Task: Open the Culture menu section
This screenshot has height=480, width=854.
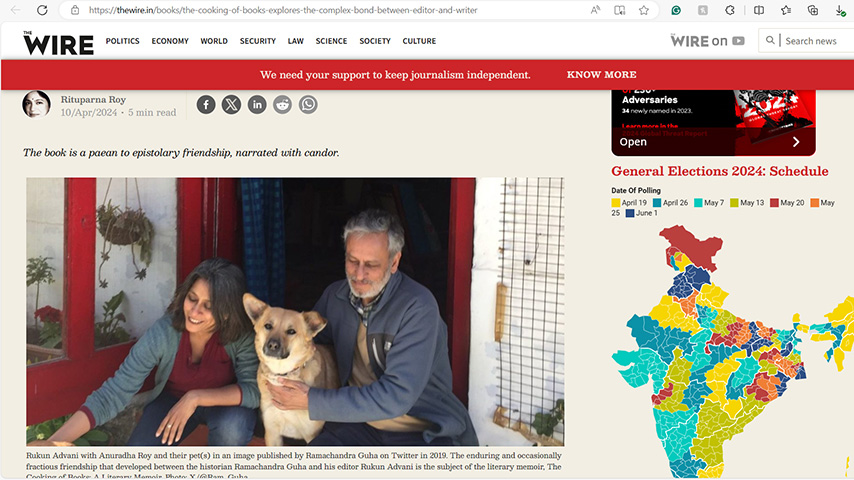Action: pos(419,41)
